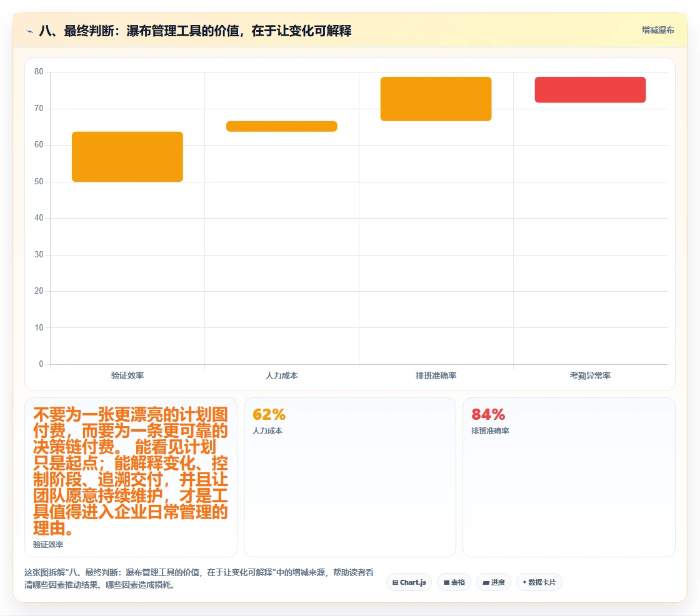Click the orange 排班准确率 bar
700x616 pixels.
436,99
